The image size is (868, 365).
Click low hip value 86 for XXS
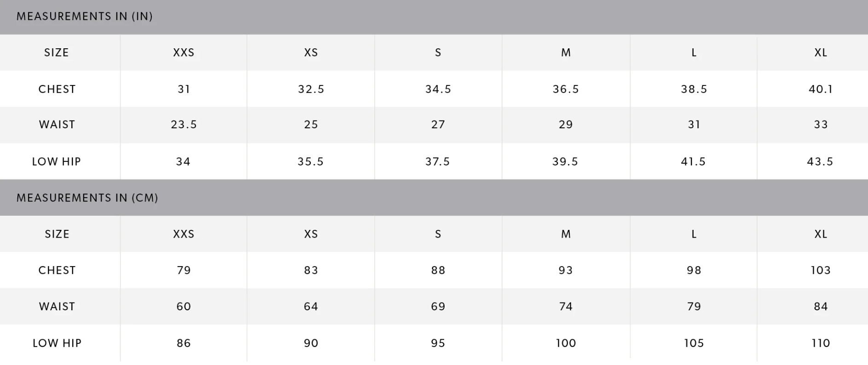184,343
